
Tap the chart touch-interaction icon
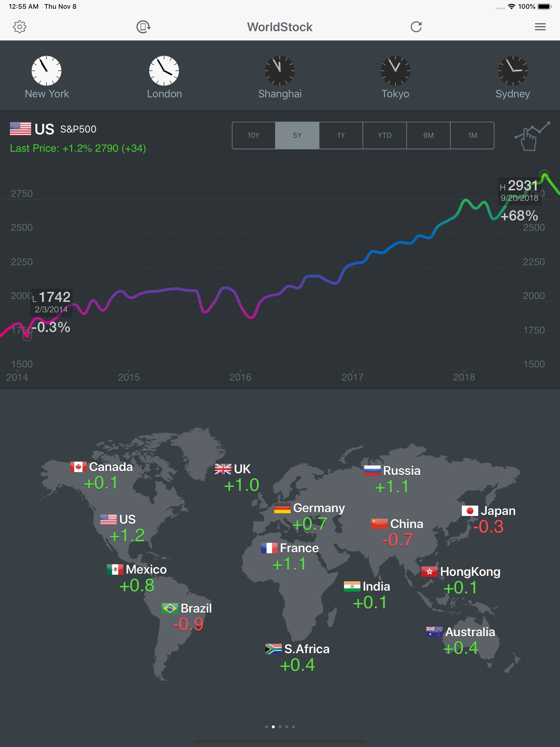coord(532,136)
